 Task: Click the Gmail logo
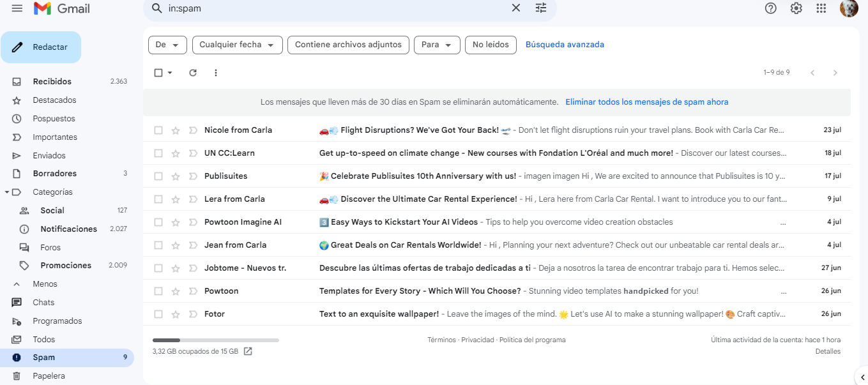[62, 8]
